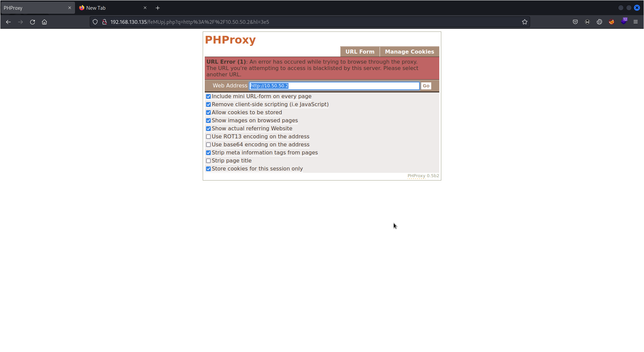The height and width of the screenshot is (352, 644).
Task: Bookmark this page with the star icon
Action: tap(525, 22)
